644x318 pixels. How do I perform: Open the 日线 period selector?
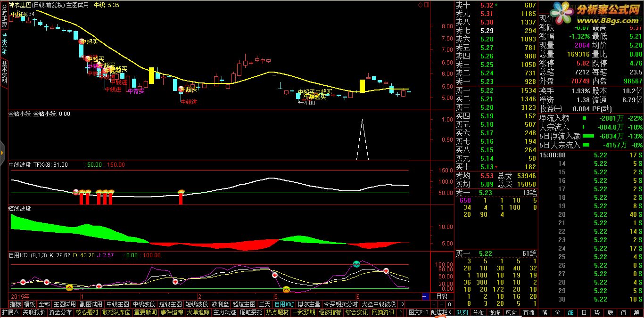tap(442, 296)
